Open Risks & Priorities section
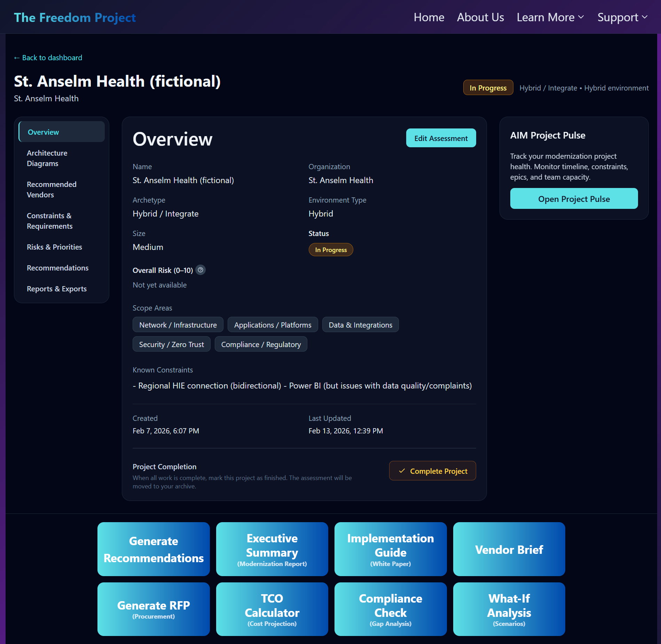The width and height of the screenshot is (661, 644). coord(54,247)
